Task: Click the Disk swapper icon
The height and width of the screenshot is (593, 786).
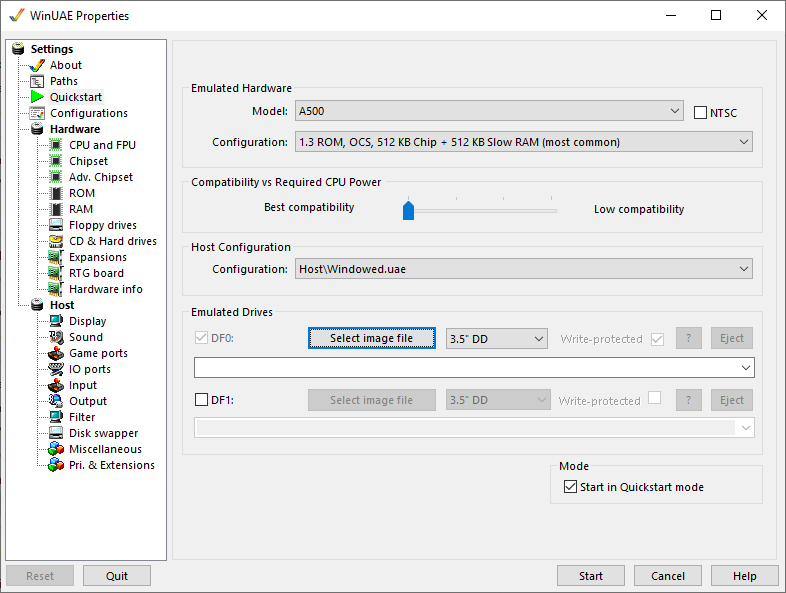Action: point(56,433)
